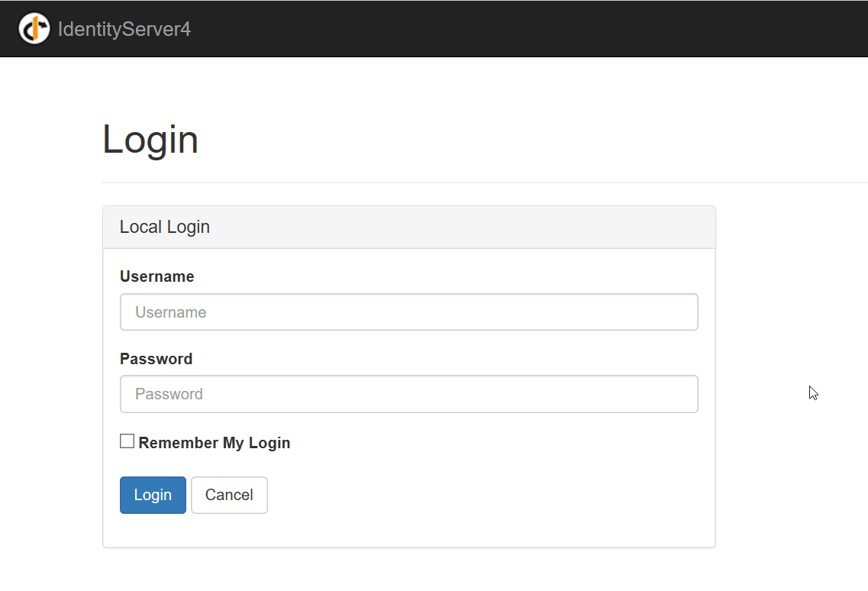Click the Local Login panel header
The width and height of the screenshot is (868, 591).
pos(408,228)
